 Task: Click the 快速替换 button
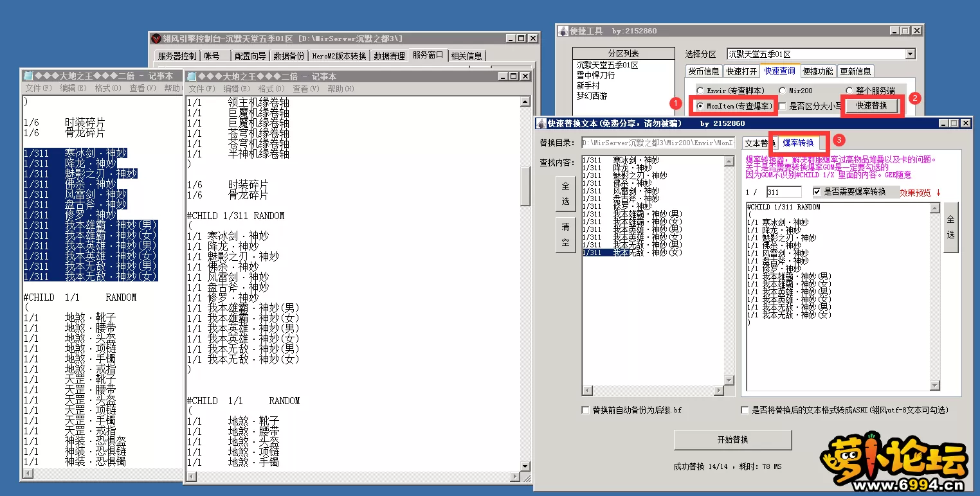pos(871,106)
